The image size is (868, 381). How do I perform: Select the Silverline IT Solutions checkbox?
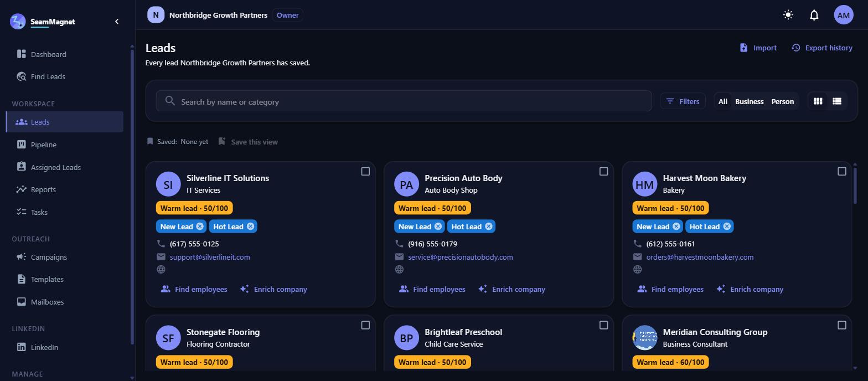click(x=365, y=172)
